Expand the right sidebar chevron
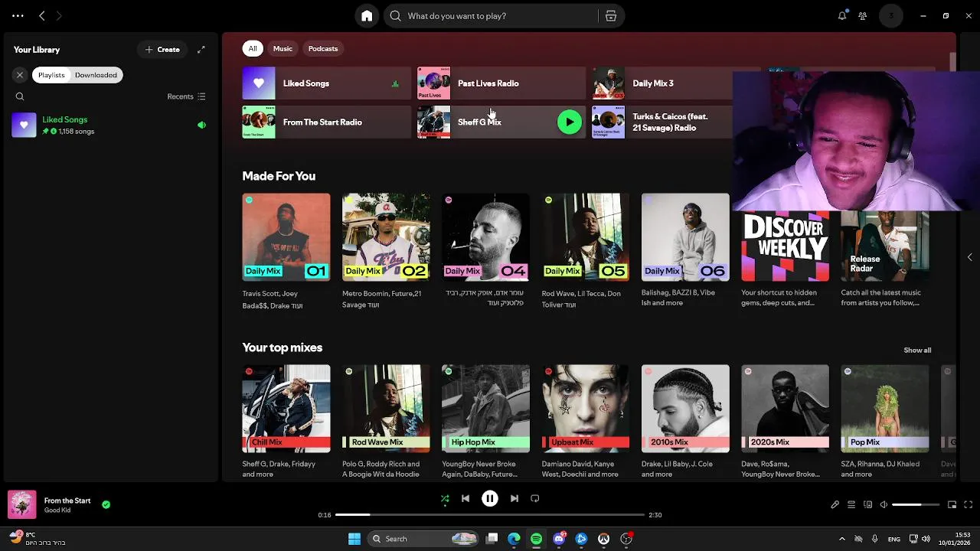This screenshot has width=980, height=551. point(969,257)
